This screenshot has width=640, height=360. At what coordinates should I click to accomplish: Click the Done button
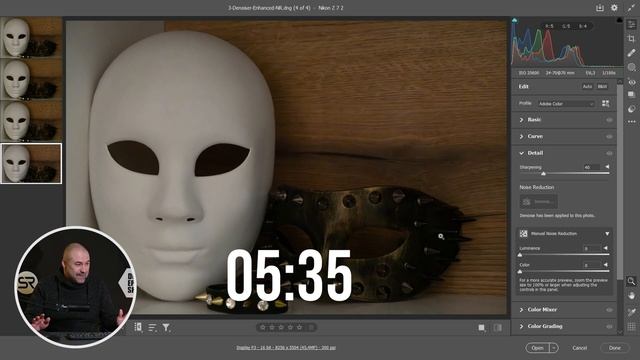click(x=614, y=348)
